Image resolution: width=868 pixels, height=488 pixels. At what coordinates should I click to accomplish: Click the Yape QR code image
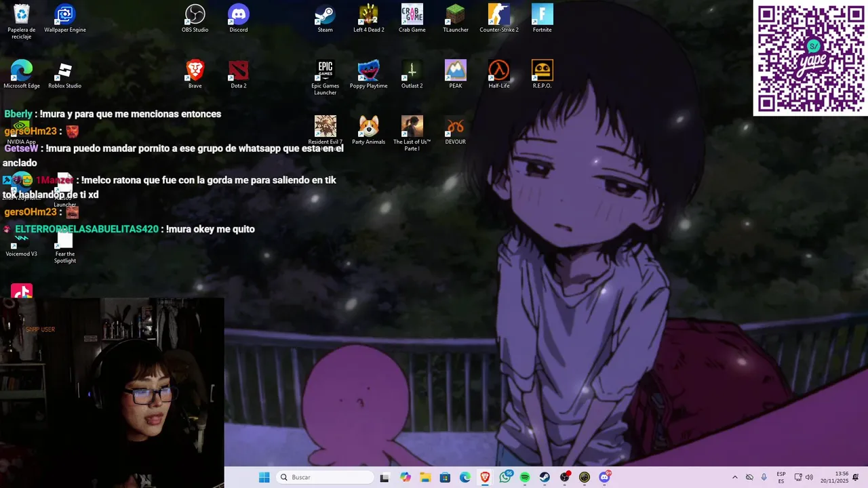pos(810,58)
